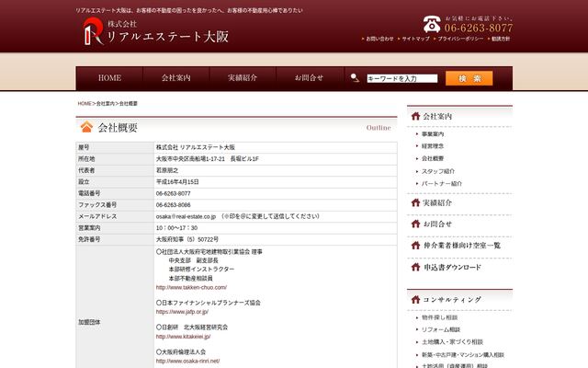Image resolution: width=588 pixels, height=368 pixels.
Task: Open the 会社案内 sidebar heading
Action: pos(437,117)
